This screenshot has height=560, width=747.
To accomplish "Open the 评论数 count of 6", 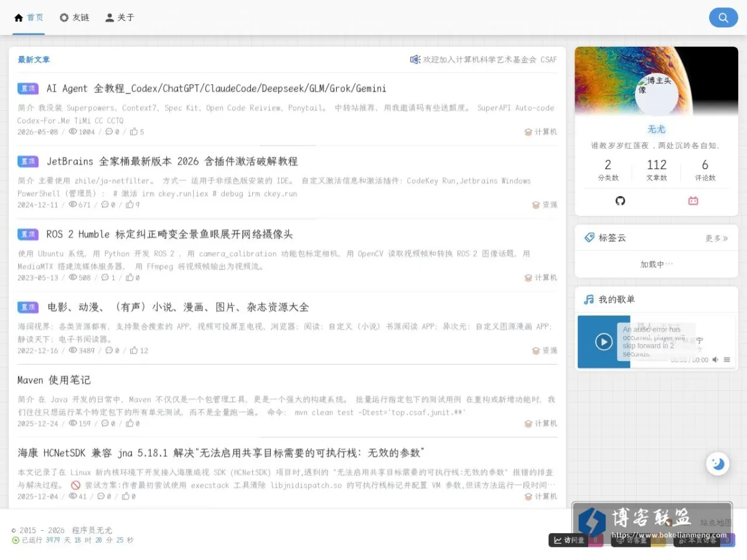I will click(705, 170).
